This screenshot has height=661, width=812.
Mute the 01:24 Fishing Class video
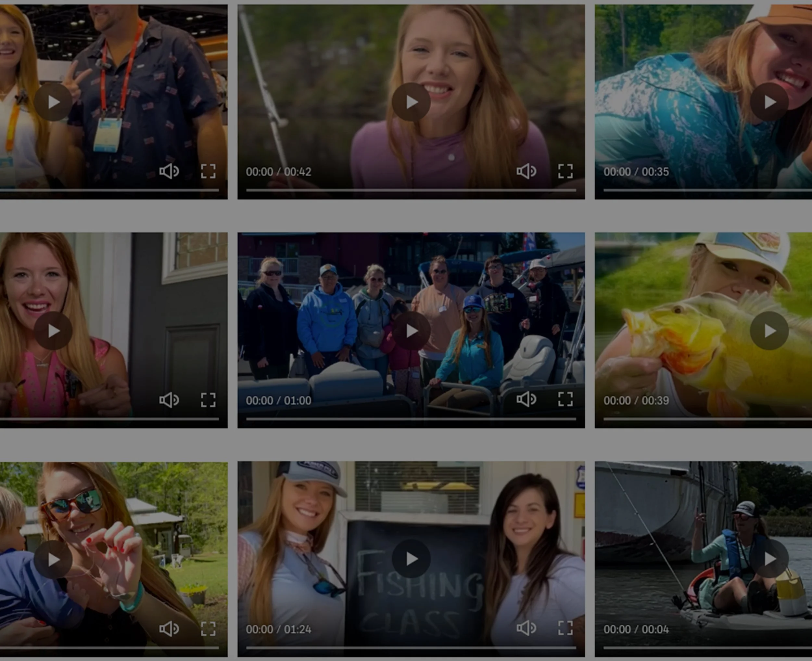pos(526,628)
